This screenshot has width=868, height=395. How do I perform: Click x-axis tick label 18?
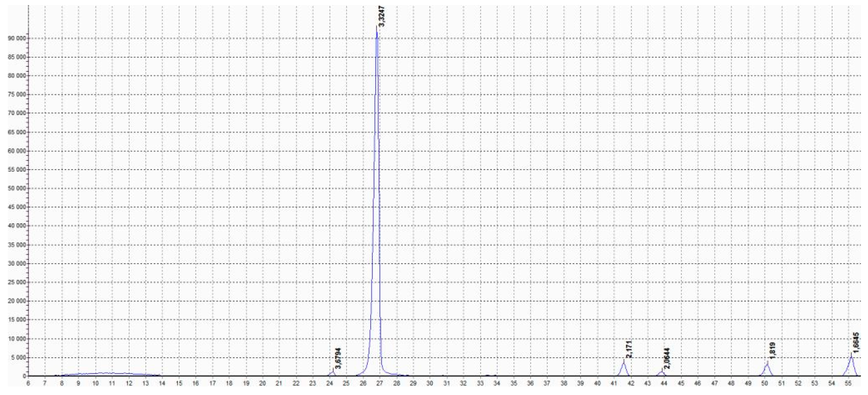[x=229, y=383]
